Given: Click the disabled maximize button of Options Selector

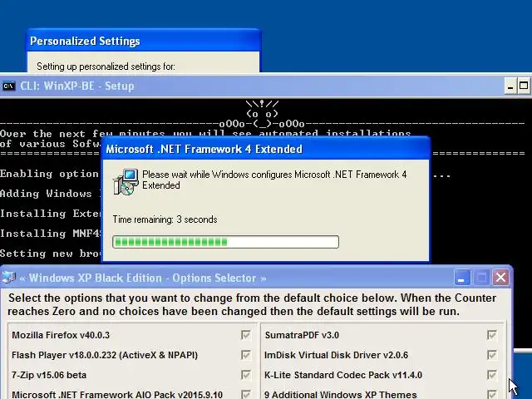Looking at the screenshot, I should [481, 278].
